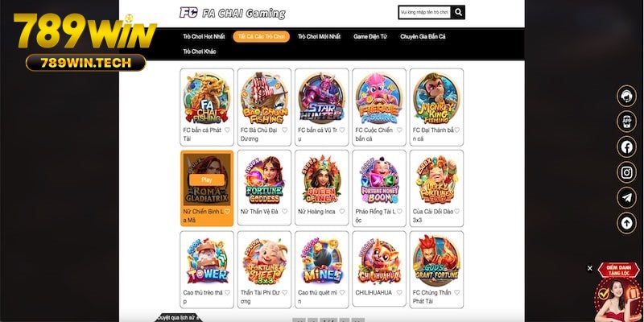Open the customer support headset icon
The image size is (644, 322).
click(x=626, y=96)
